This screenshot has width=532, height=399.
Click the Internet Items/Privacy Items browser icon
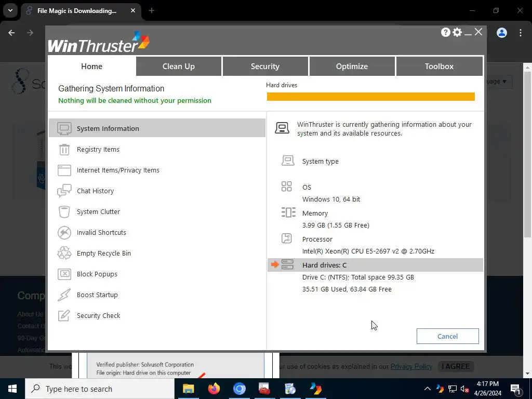point(64,170)
